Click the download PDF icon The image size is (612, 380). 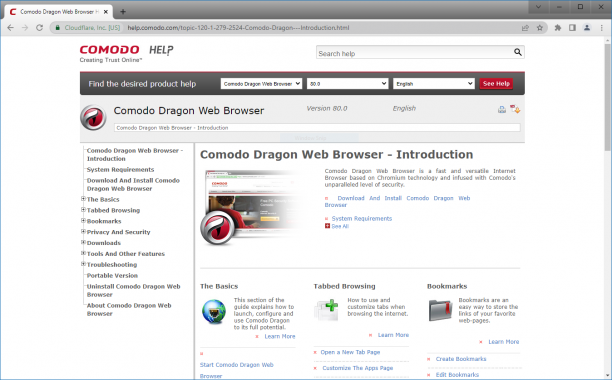[515, 109]
